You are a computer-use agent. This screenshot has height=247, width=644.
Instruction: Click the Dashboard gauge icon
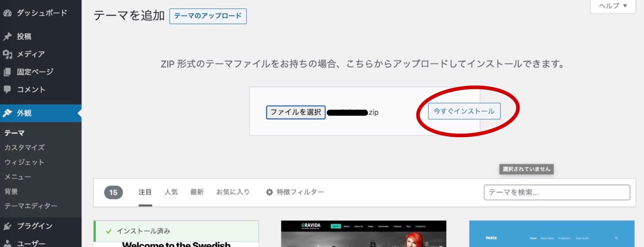7,13
